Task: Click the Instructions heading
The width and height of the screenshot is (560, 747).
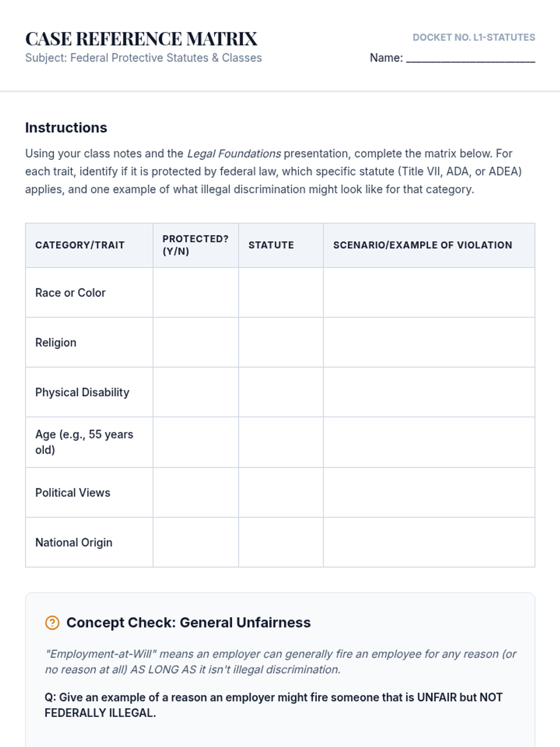Action: click(x=66, y=127)
